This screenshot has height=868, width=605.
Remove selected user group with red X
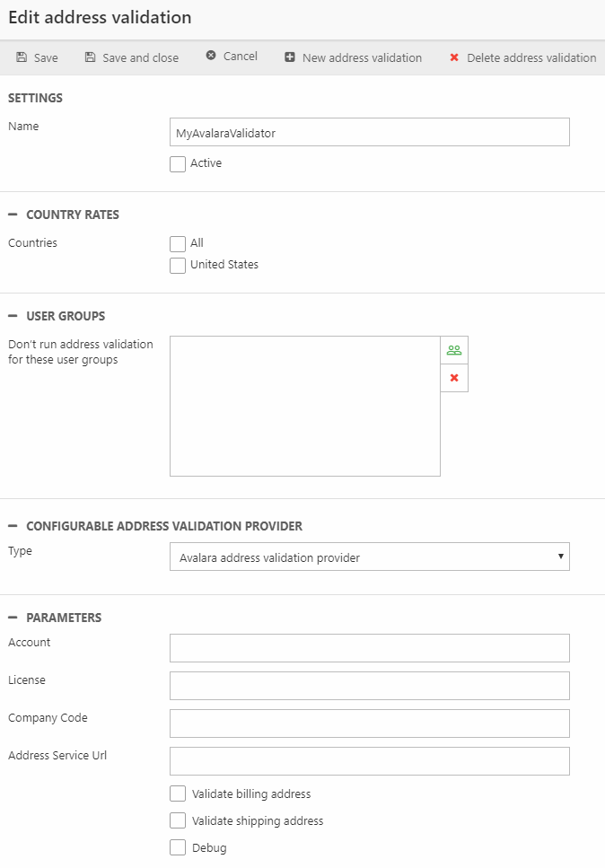click(454, 378)
